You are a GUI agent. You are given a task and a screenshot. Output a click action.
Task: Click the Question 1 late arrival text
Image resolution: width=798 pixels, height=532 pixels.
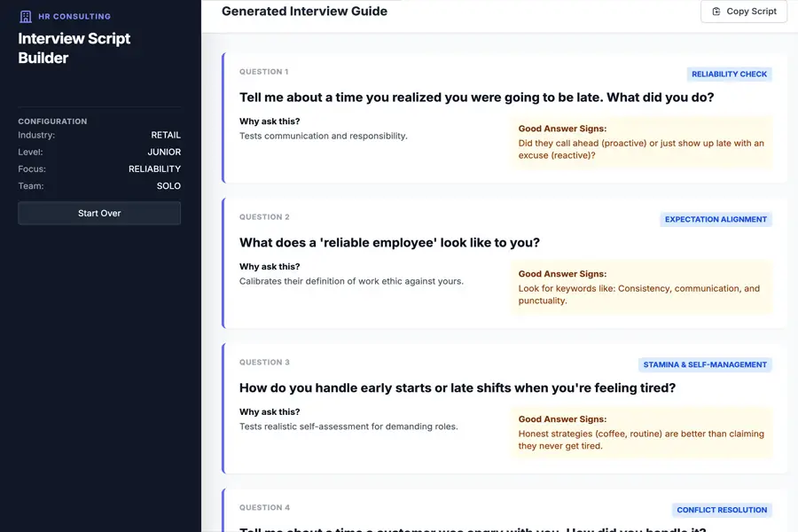pos(476,98)
